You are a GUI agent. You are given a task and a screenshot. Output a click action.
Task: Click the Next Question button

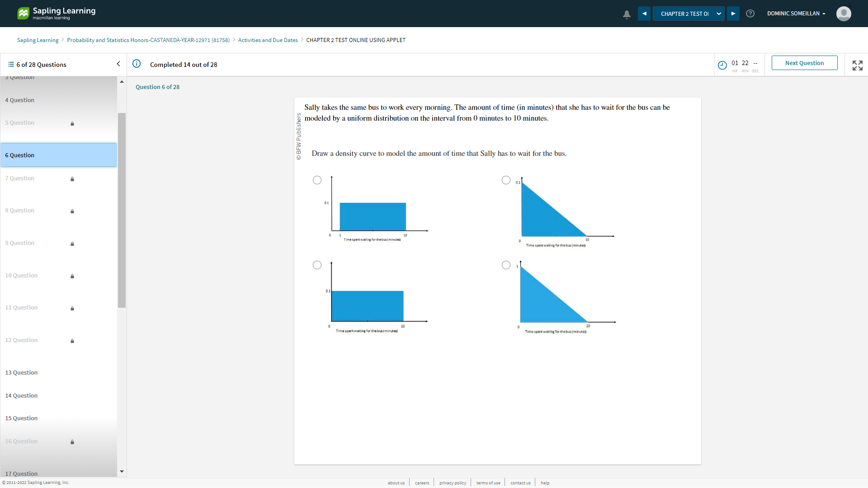(x=804, y=63)
